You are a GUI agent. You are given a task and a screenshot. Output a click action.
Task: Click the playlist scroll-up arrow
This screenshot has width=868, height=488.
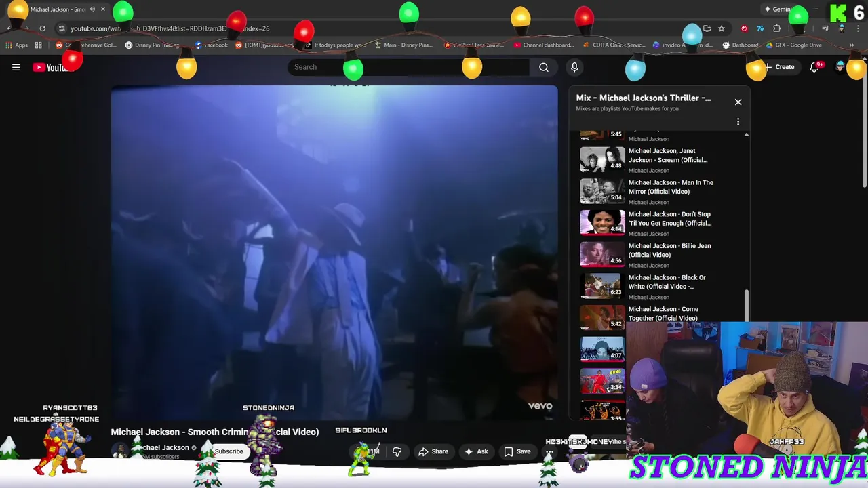747,134
